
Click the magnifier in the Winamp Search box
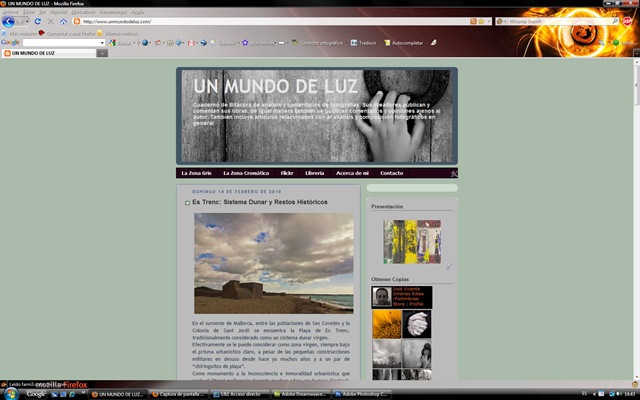click(615, 21)
